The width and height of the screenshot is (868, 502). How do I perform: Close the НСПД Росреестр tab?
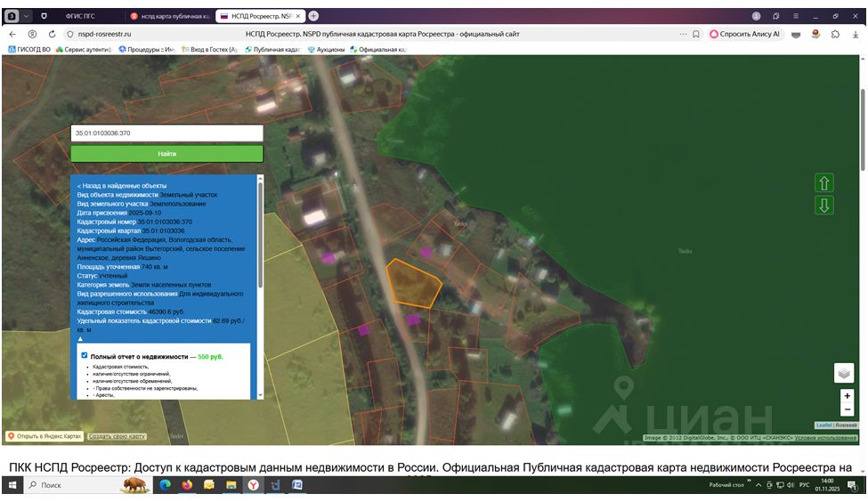point(298,16)
